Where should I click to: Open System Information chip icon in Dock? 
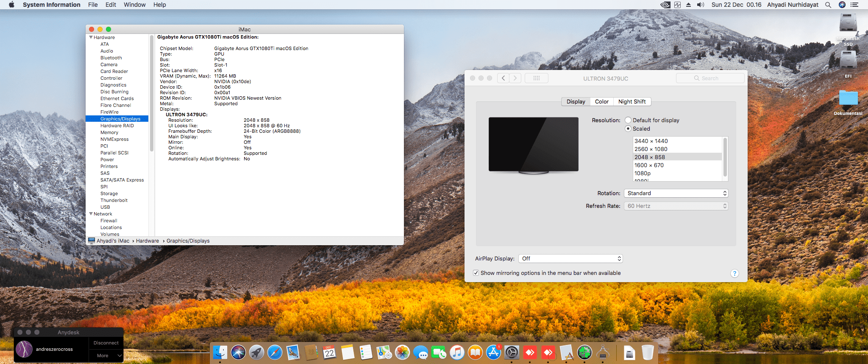pyautogui.click(x=603, y=352)
